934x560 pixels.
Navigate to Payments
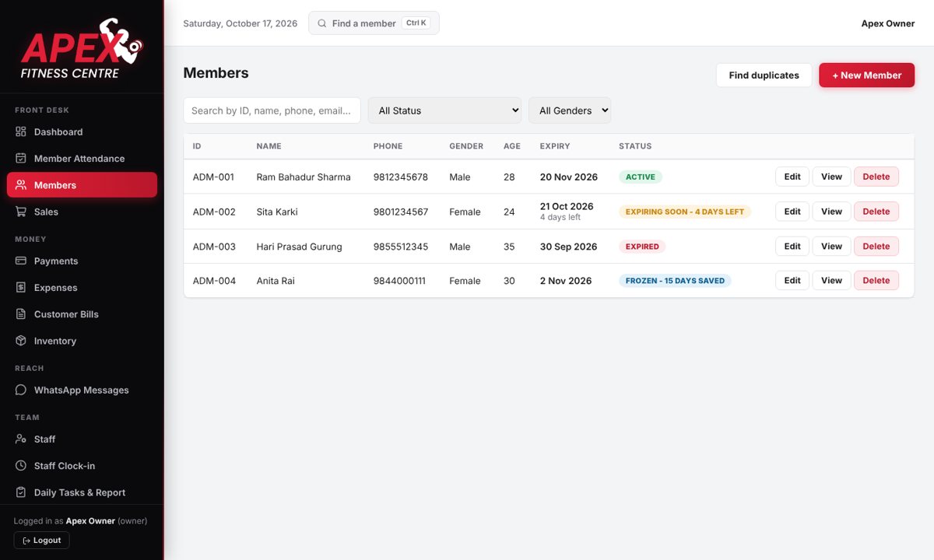(82, 261)
